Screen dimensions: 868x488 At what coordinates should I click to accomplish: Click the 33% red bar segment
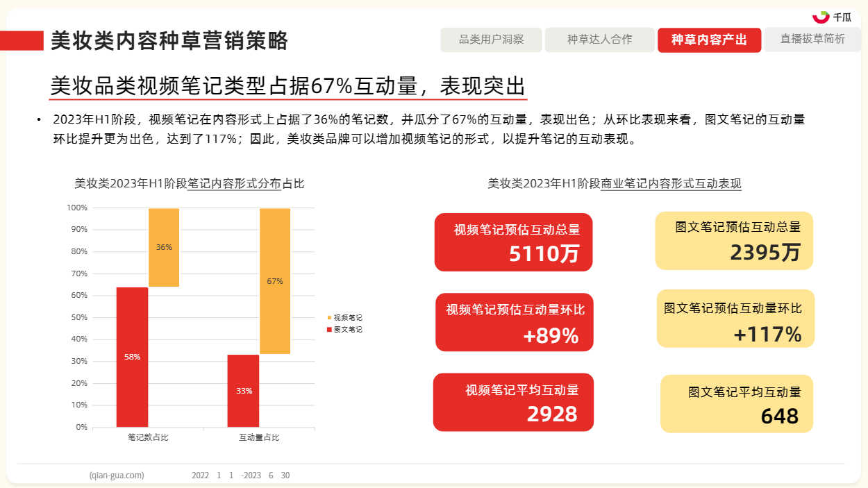[243, 391]
